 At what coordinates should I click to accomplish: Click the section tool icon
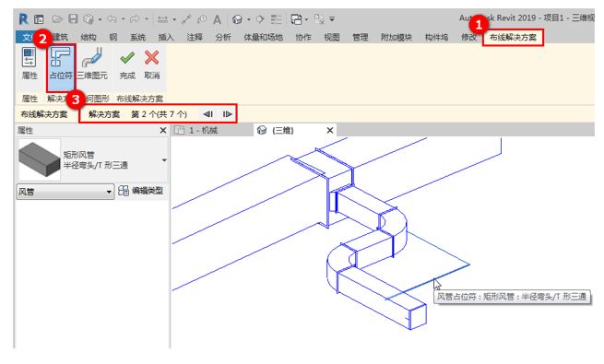(x=260, y=18)
